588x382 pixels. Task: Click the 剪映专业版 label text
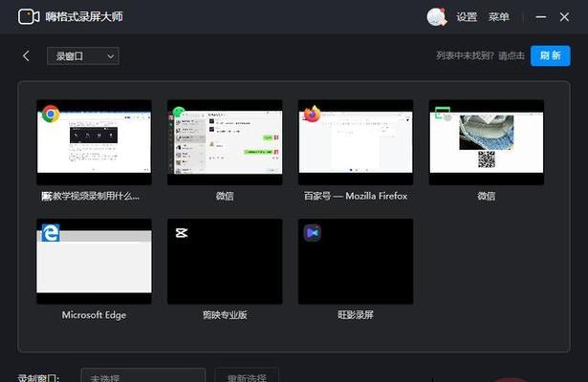225,315
